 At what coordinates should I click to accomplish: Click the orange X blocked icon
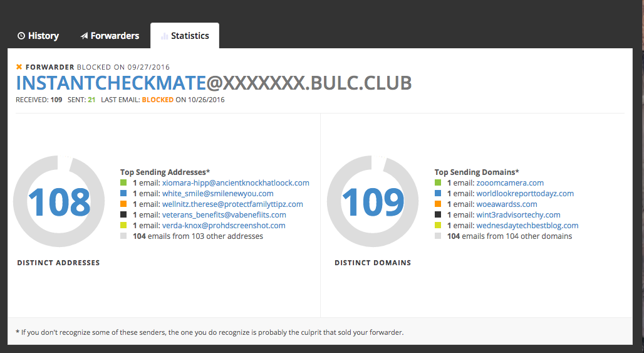(x=19, y=66)
